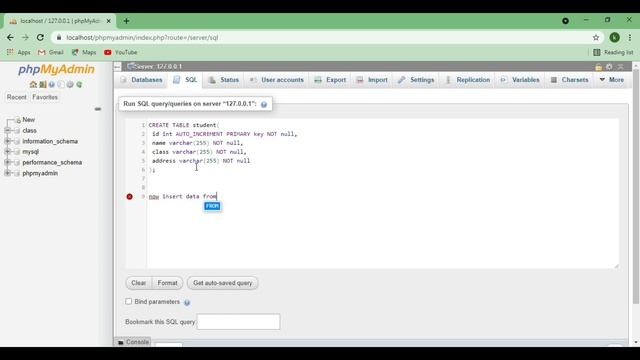Open the phpmyadmin database
Screen dimensions: 640x360
pos(40,173)
